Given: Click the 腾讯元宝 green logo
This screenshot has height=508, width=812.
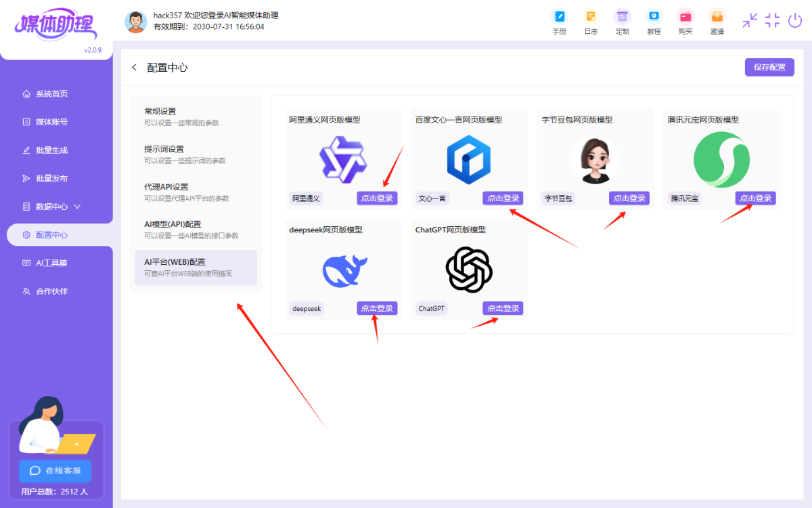Looking at the screenshot, I should [x=721, y=160].
